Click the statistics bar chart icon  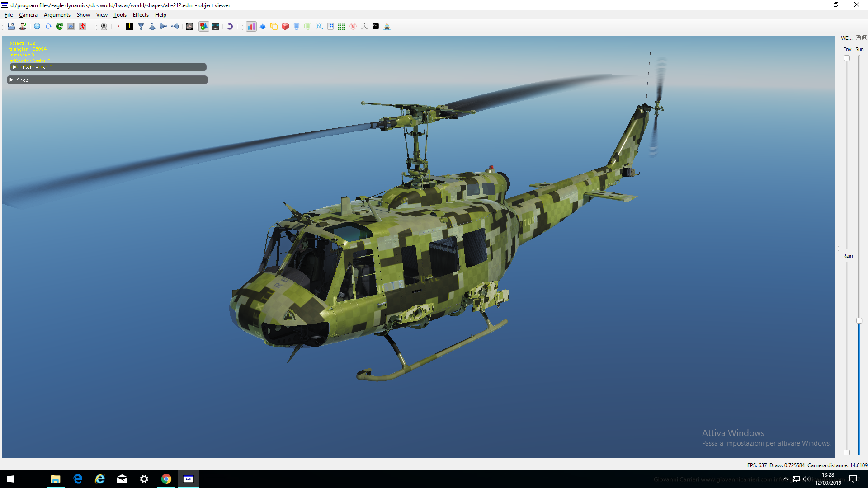251,26
